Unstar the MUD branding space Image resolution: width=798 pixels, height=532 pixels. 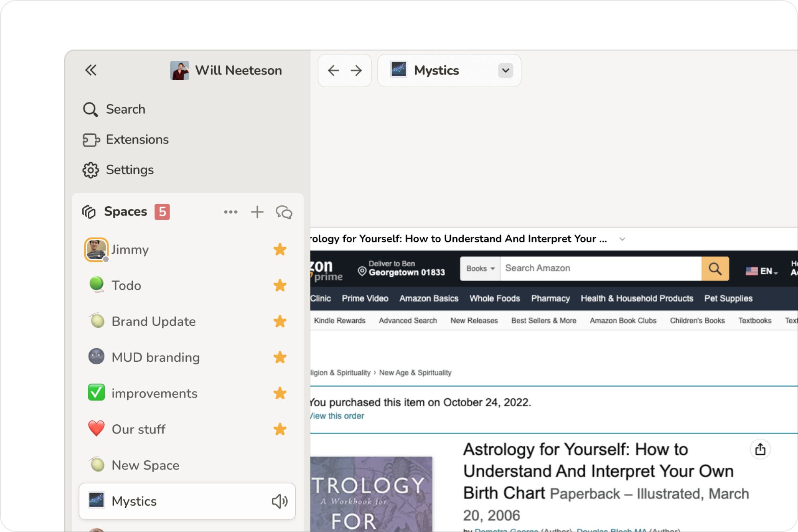[x=280, y=357]
